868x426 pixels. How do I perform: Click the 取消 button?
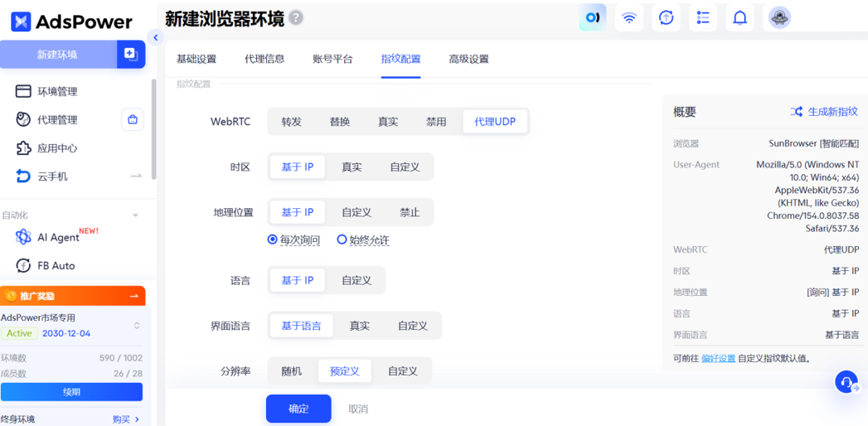(357, 409)
